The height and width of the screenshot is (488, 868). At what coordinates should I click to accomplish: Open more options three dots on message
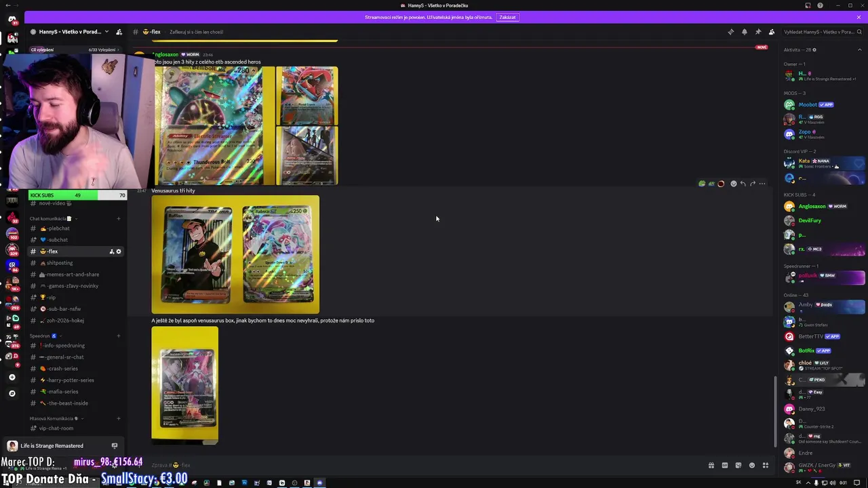pyautogui.click(x=762, y=184)
